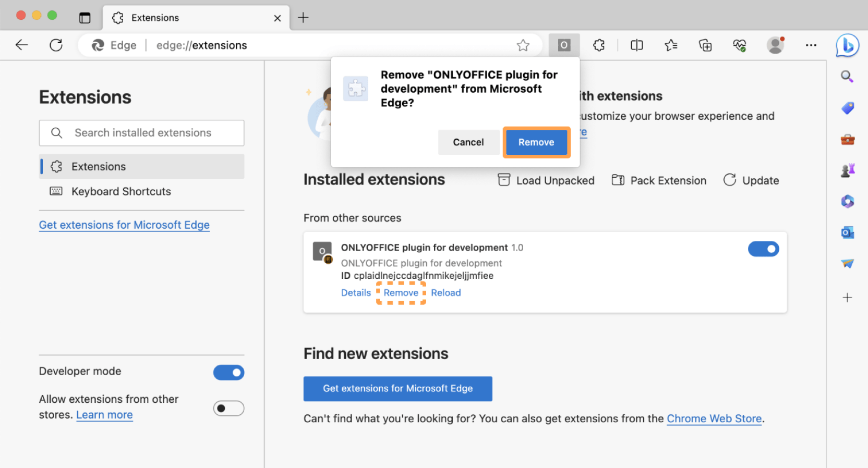
Task: Open Keyboard Shortcuts in the left menu
Action: [x=141, y=191]
